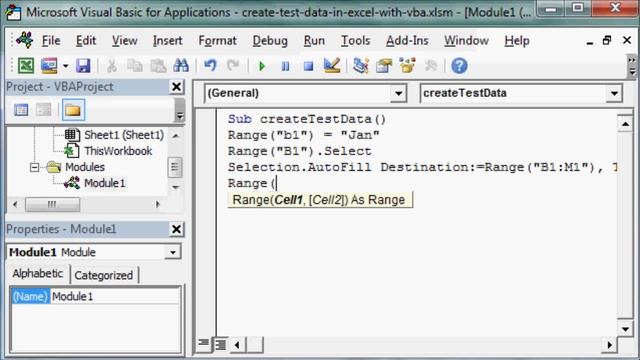The width and height of the screenshot is (640, 360).
Task: Click the code window scroll up arrow
Action: pos(625,124)
